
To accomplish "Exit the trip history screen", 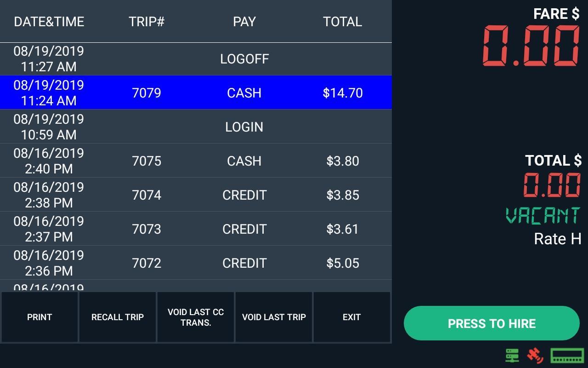I will pyautogui.click(x=351, y=317).
